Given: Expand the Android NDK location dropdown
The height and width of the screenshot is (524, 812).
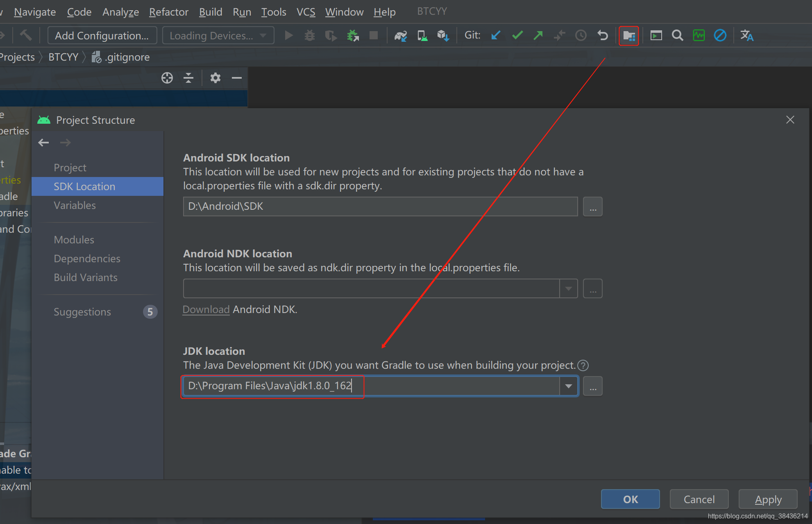Looking at the screenshot, I should coord(569,288).
